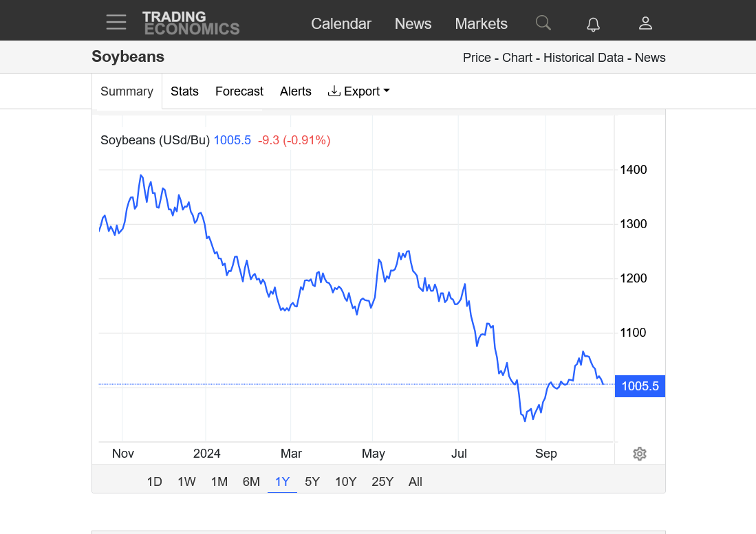Switch to the Stats tab
This screenshot has height=534, width=756.
184,91
